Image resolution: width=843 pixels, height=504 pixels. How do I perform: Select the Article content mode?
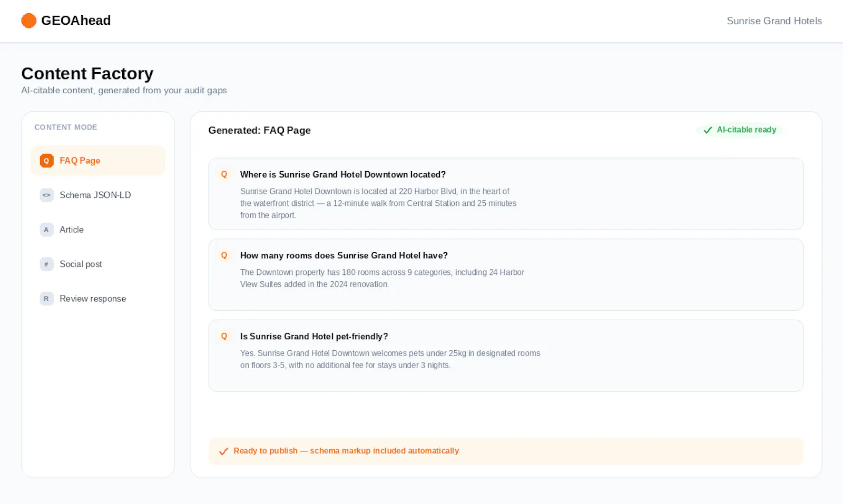(x=98, y=230)
